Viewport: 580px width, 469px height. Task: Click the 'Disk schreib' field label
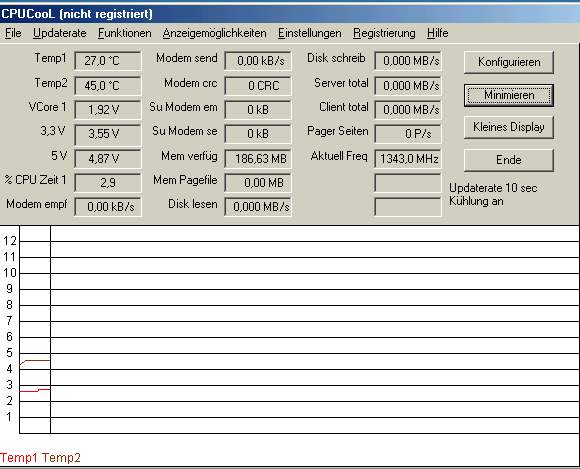(336, 58)
